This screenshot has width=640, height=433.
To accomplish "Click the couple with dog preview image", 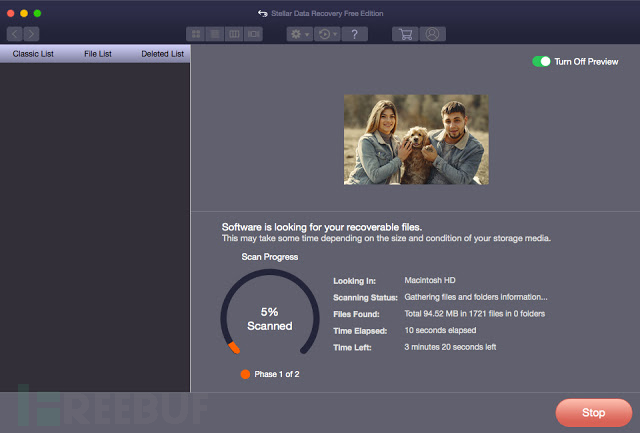I will [416, 140].
